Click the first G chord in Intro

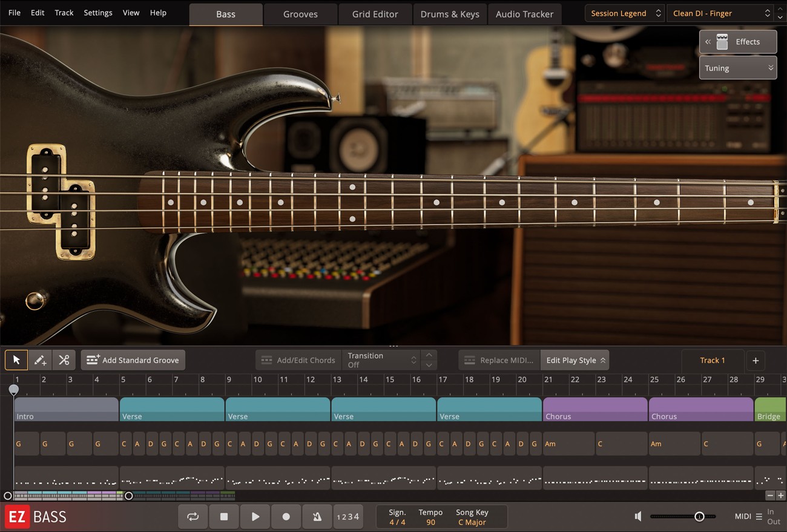[x=26, y=444]
